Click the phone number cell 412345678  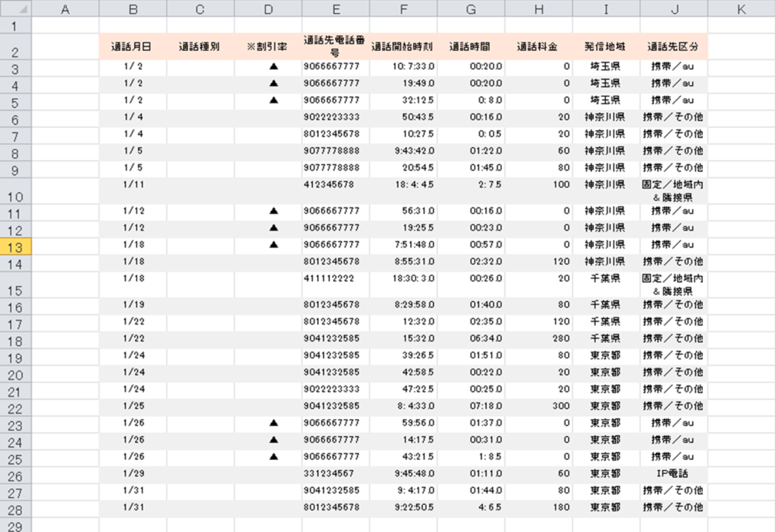(x=331, y=185)
